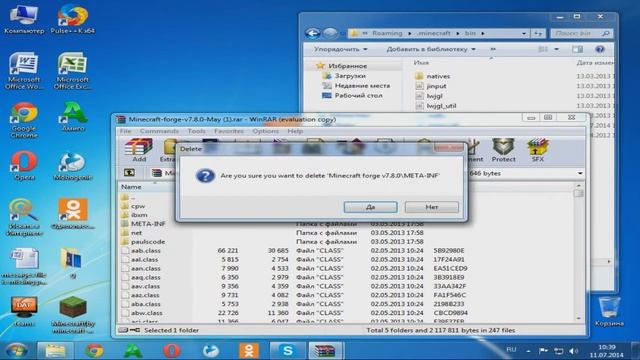640x360 pixels.
Task: Click the Explorer forward navigation arrow
Action: point(330,33)
